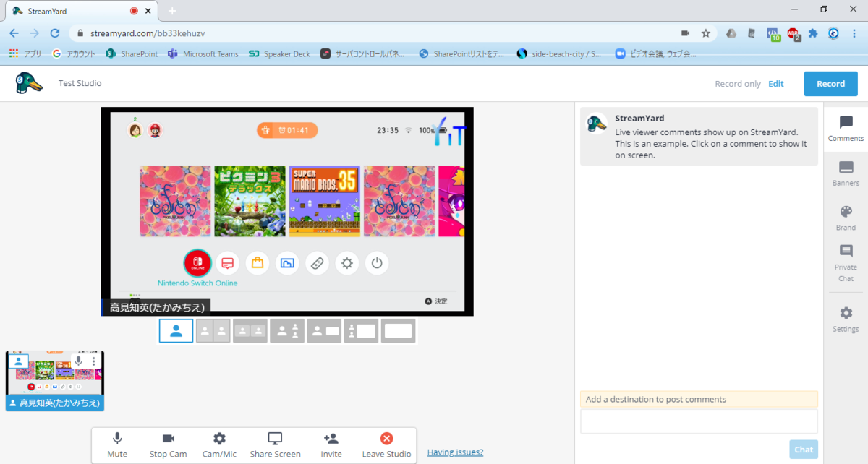The image size is (868, 464).
Task: Open the Private Chat tab
Action: [x=846, y=263]
